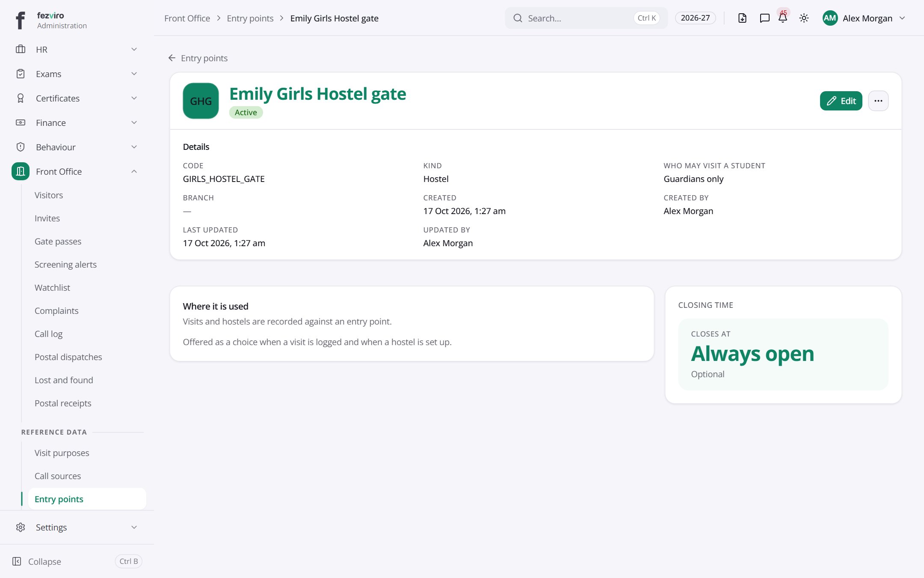This screenshot has width=924, height=578.
Task: Open Gate passes in the sidebar
Action: (x=58, y=241)
